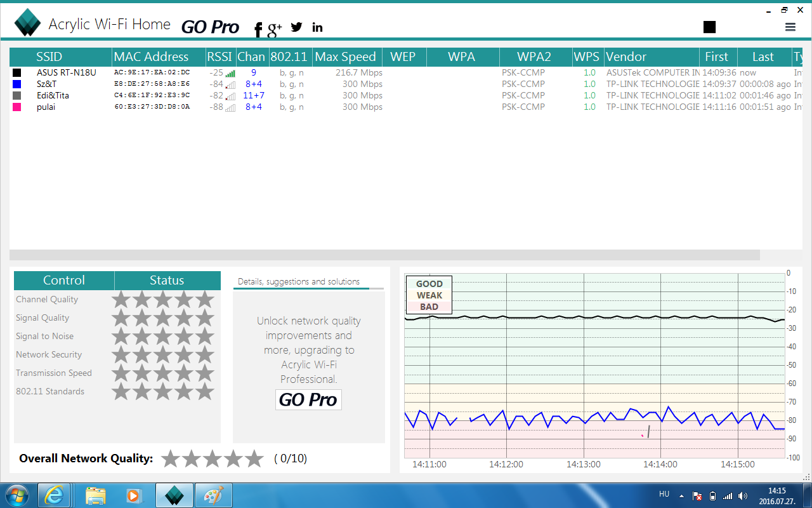Image resolution: width=812 pixels, height=508 pixels.
Task: Click blue color swatch of Sz&T
Action: point(17,84)
